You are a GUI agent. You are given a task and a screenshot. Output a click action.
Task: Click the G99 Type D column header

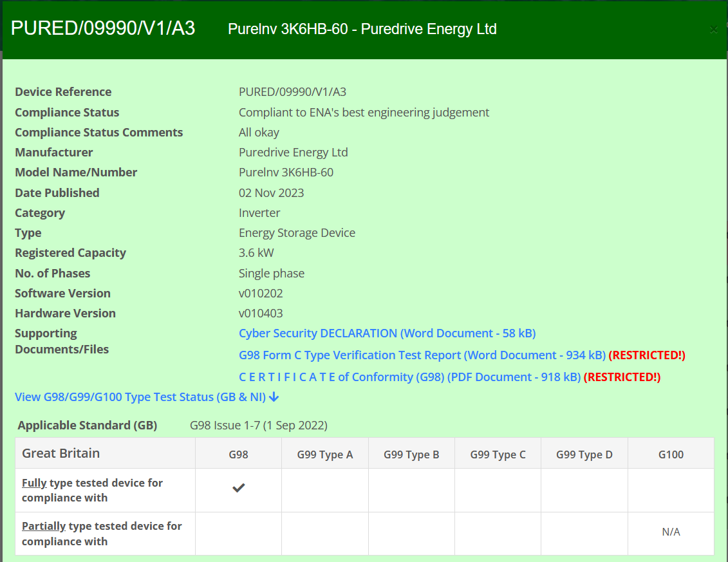(584, 454)
